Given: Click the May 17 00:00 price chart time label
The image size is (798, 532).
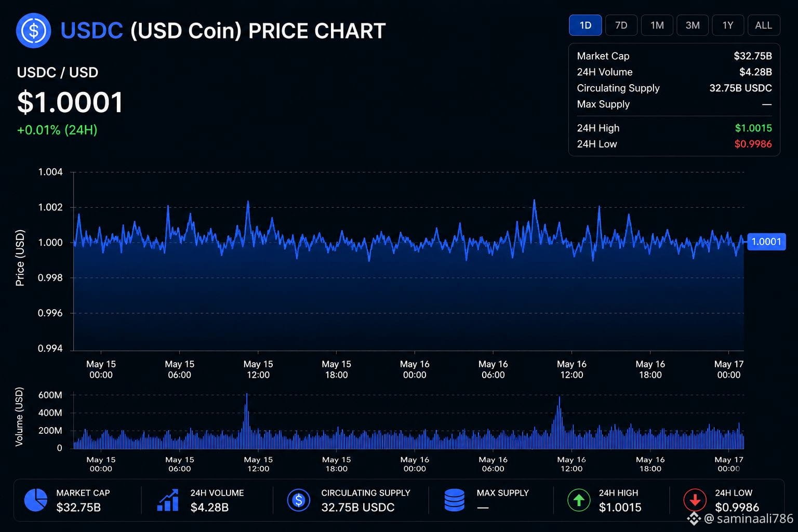Looking at the screenshot, I should pos(729,369).
